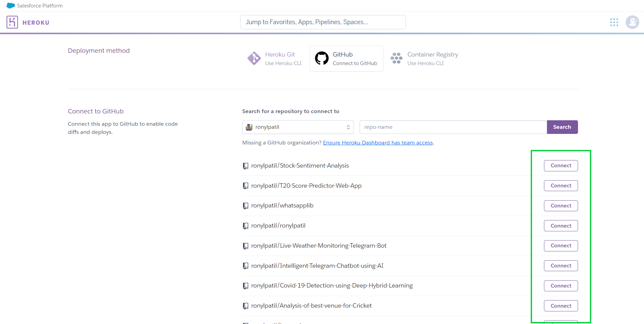644x324 pixels.
Task: Click the Search repository button
Action: point(562,127)
